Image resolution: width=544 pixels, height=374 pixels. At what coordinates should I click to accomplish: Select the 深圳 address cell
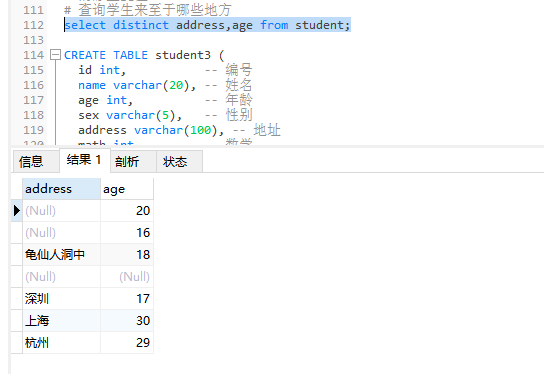coord(61,299)
